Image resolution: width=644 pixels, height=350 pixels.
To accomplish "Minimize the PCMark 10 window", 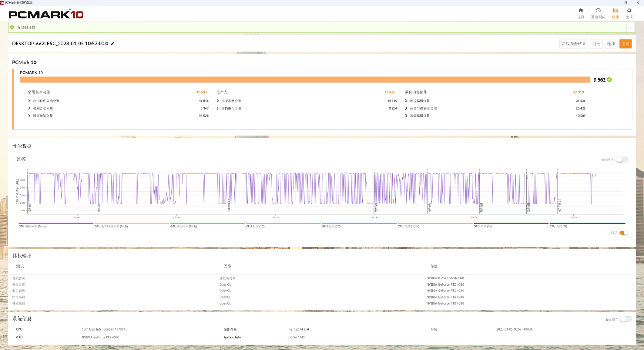I will pos(615,3).
